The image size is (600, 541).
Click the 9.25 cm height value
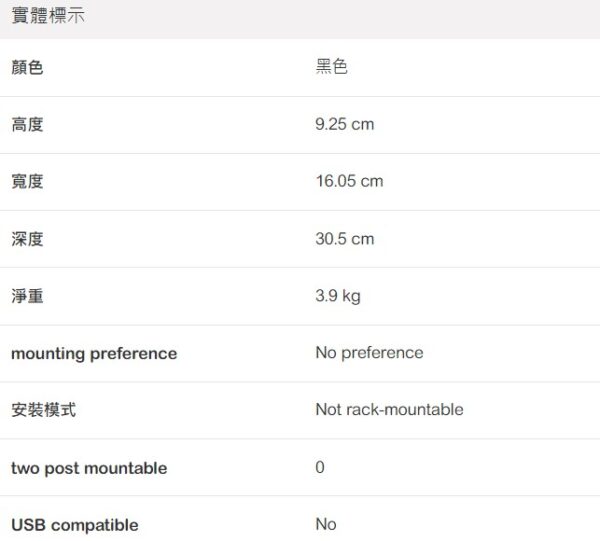point(344,125)
